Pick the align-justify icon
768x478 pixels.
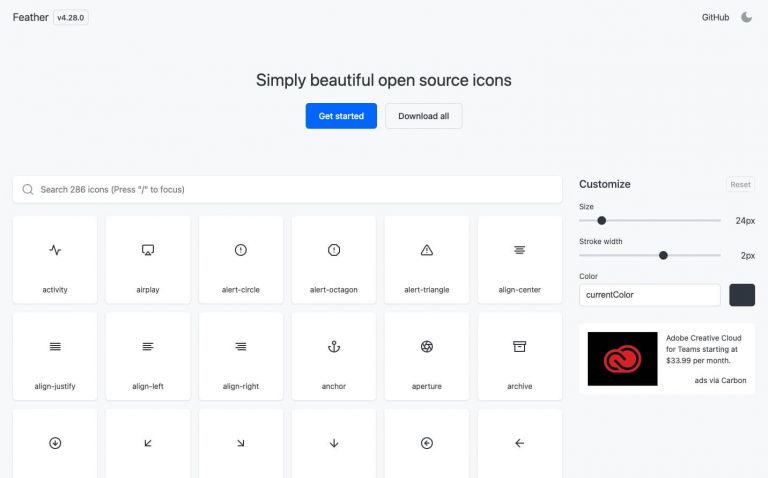click(x=55, y=355)
